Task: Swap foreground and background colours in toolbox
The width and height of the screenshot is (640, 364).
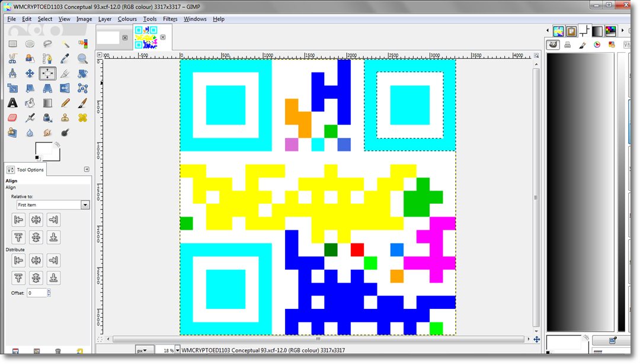Action: [x=57, y=144]
